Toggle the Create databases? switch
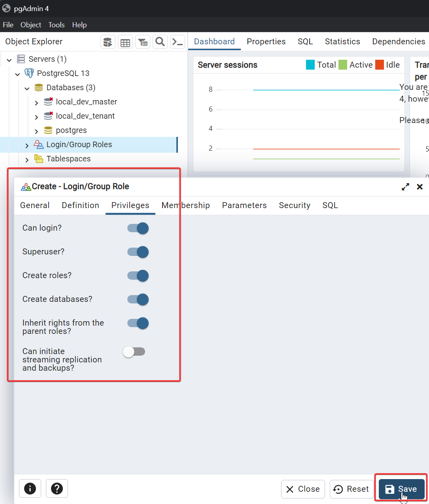429x504 pixels. (138, 299)
